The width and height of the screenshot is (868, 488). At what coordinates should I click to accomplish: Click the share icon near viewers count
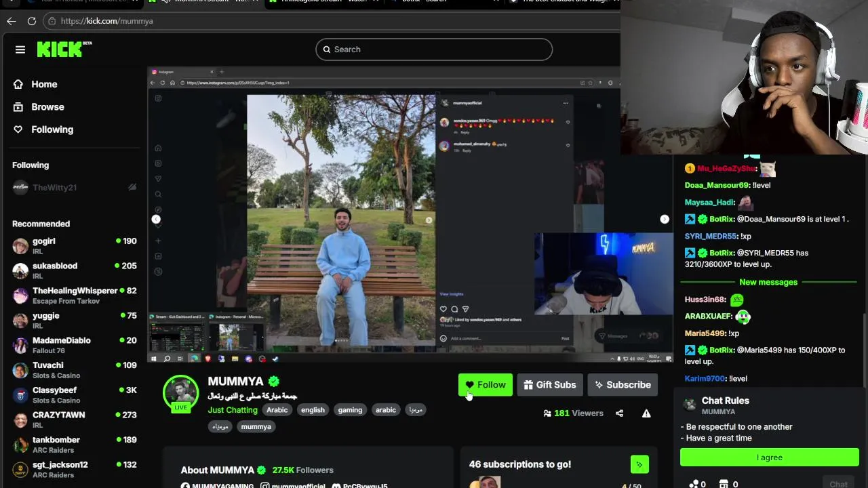click(x=619, y=413)
